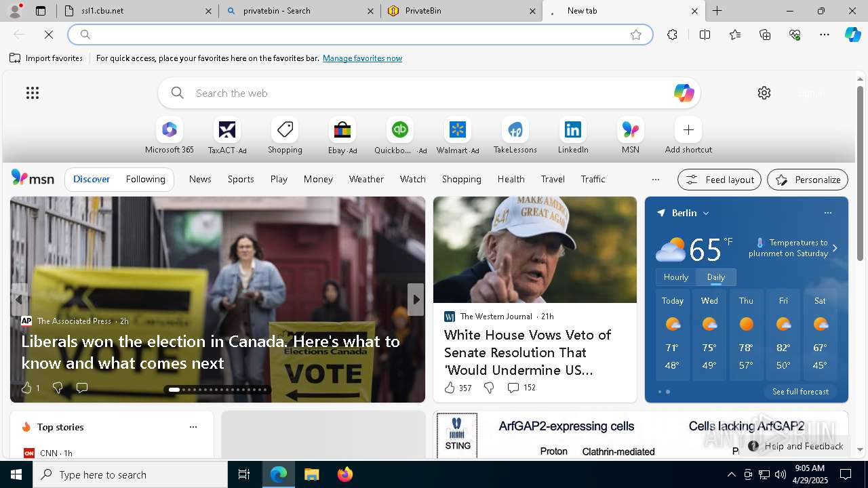This screenshot has height=488, width=868.
Task: Open the MSN shortcut tile
Action: 631,136
